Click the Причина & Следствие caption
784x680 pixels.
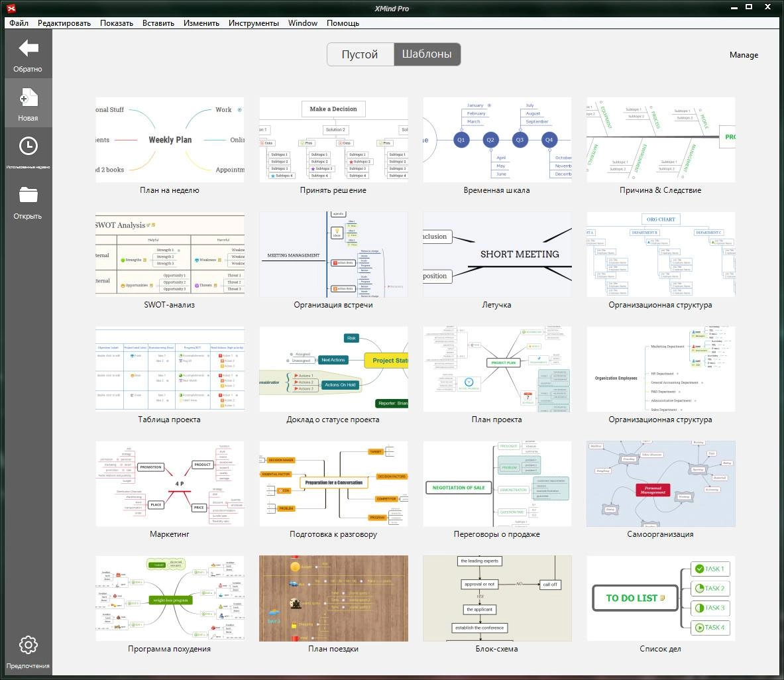661,190
